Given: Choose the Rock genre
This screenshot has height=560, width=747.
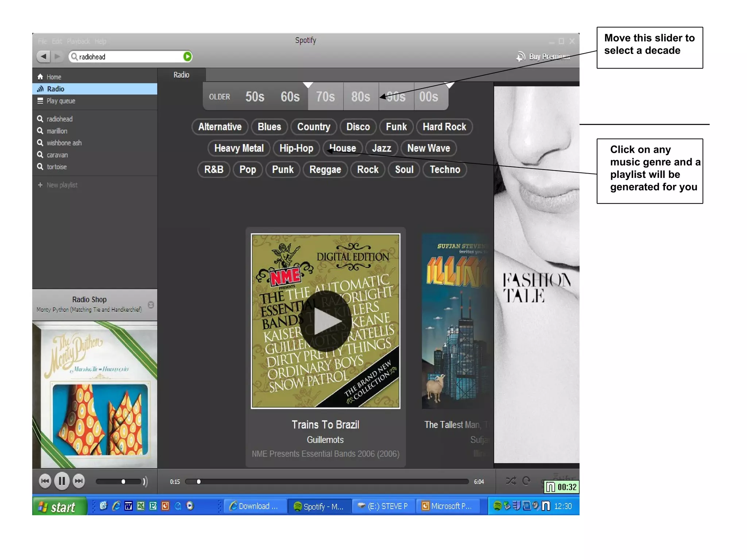Looking at the screenshot, I should click(368, 170).
